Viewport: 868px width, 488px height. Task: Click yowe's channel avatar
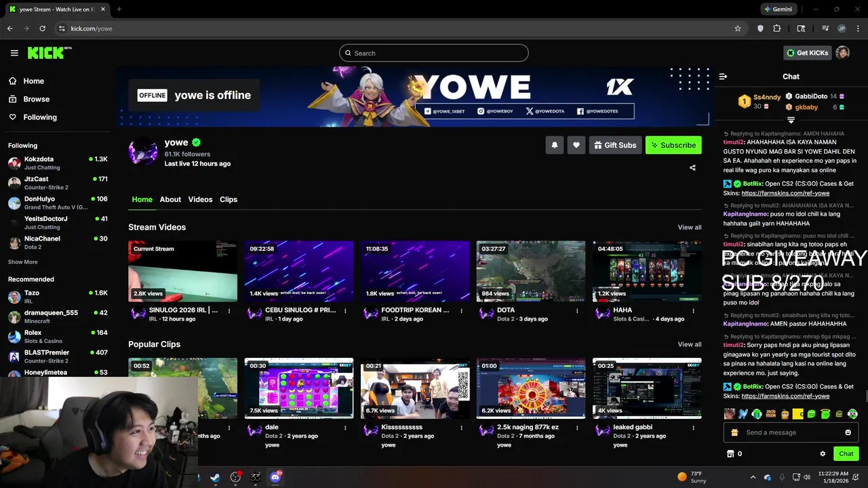(143, 152)
